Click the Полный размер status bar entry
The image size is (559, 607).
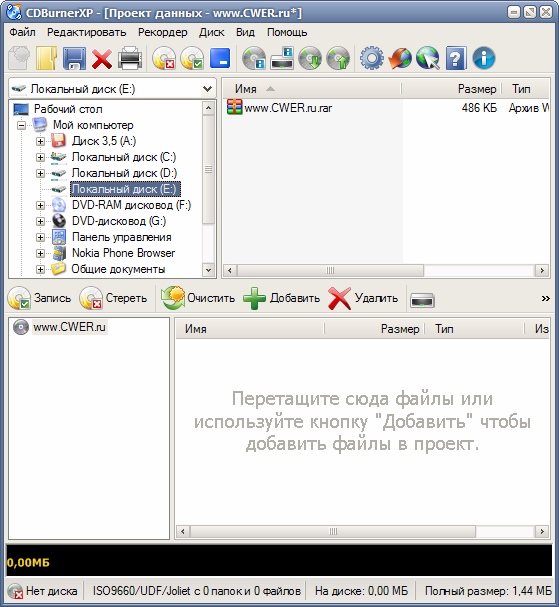tap(488, 591)
